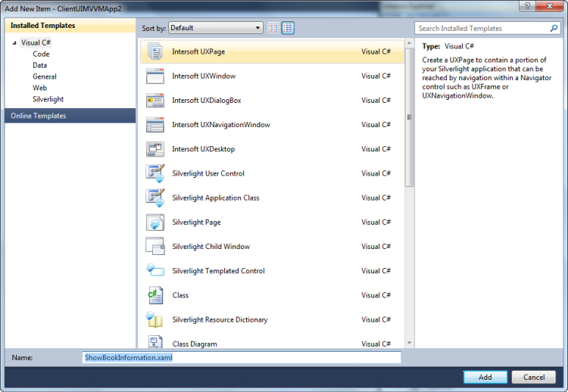Select the Web template category

click(x=40, y=88)
